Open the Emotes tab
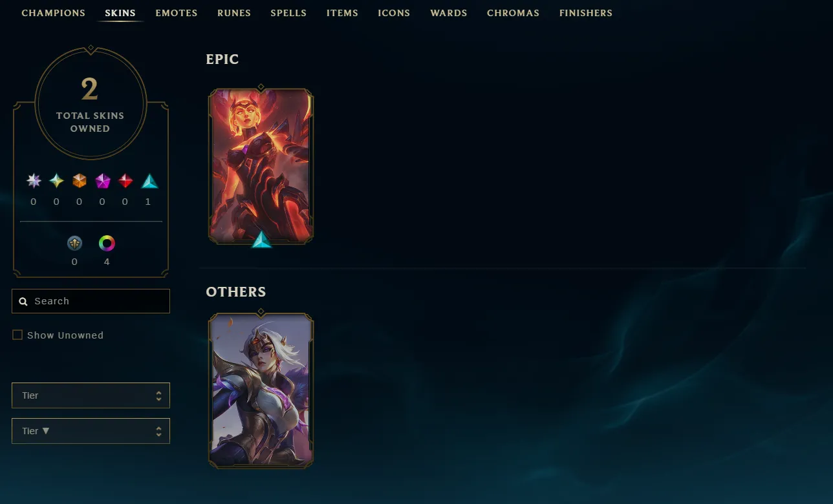Image resolution: width=833 pixels, height=504 pixels. coord(177,13)
